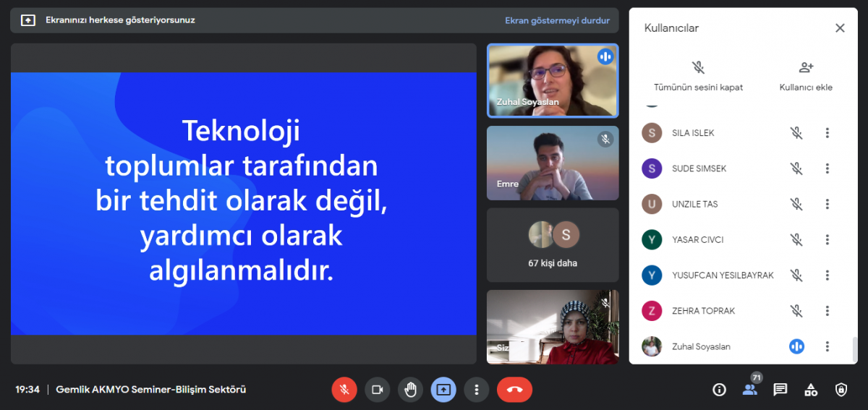
Task: Mute ZEHRA TOPRAK's microphone
Action: [x=796, y=311]
